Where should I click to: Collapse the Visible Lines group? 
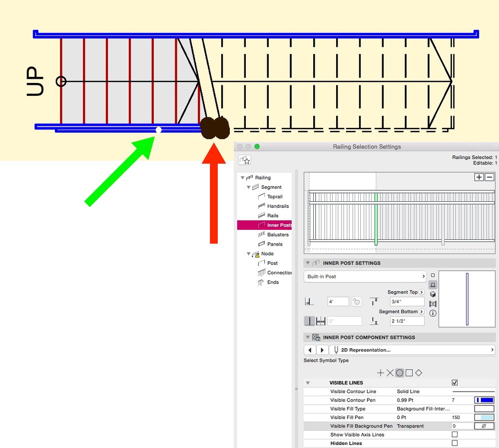pos(308,383)
